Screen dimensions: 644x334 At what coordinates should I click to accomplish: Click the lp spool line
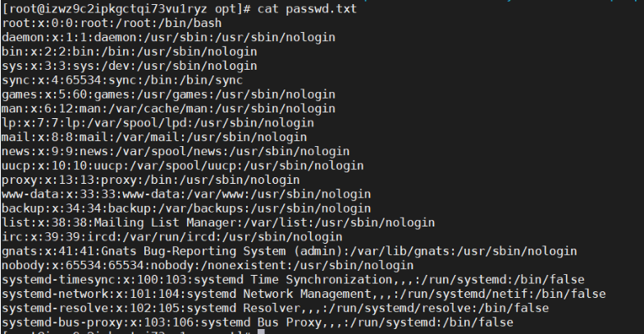tap(158, 123)
